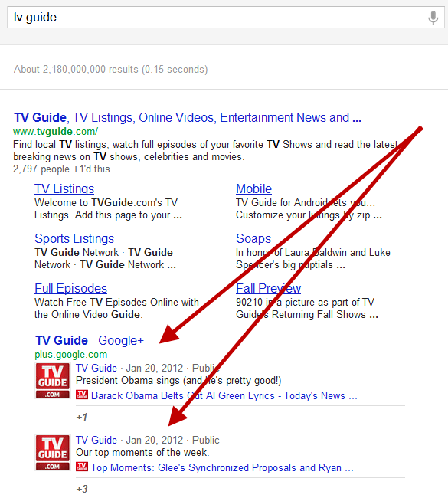Open Top Moments: Glee's Synchronized Proposals link
The image size is (448, 498).
pyautogui.click(x=222, y=468)
